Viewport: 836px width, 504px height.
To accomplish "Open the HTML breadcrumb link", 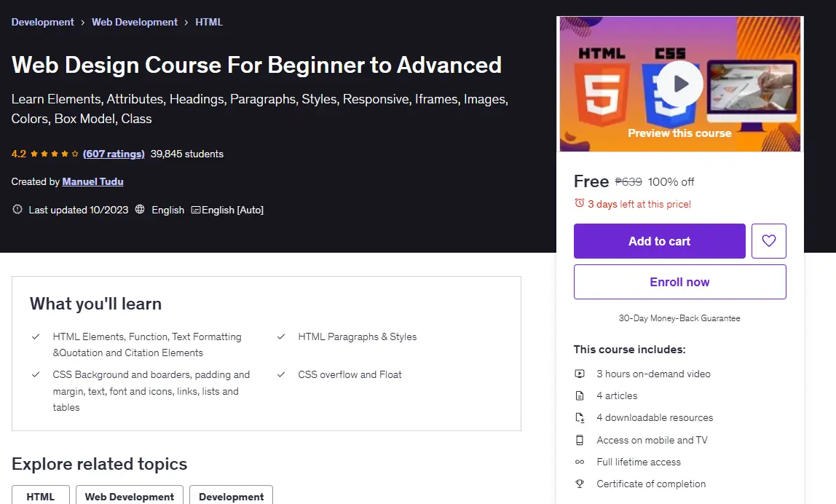I will pyautogui.click(x=209, y=22).
